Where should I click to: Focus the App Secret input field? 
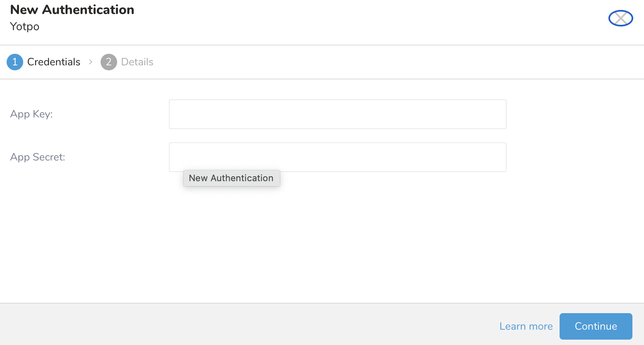pos(337,157)
